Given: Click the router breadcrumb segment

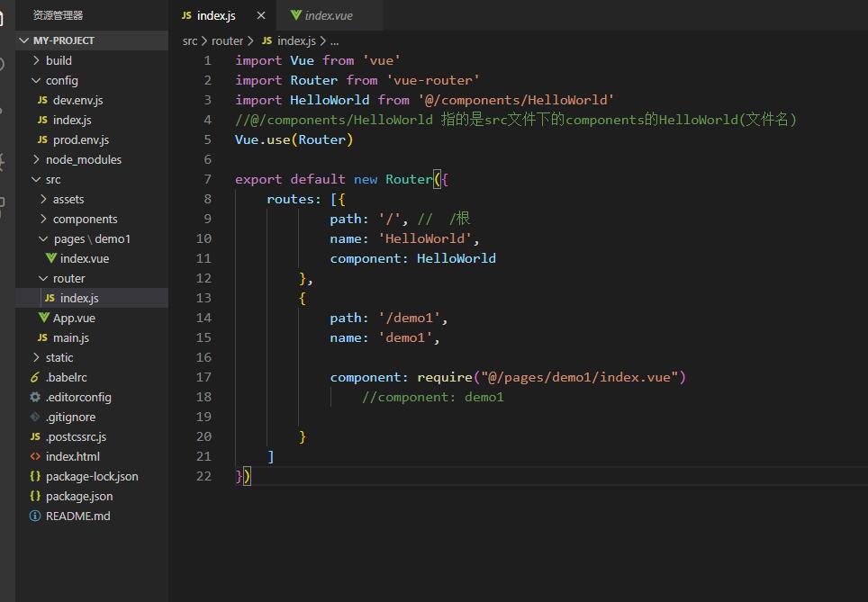Looking at the screenshot, I should [x=227, y=40].
